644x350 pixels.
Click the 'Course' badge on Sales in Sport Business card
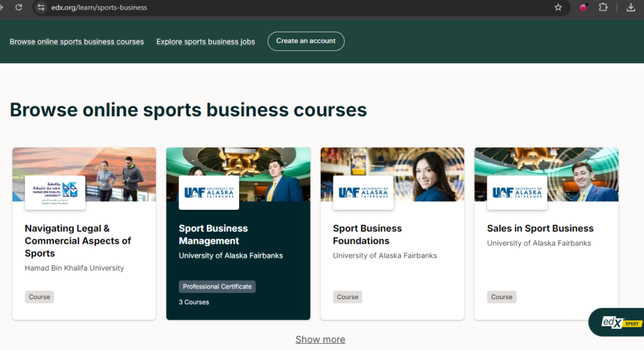point(501,297)
